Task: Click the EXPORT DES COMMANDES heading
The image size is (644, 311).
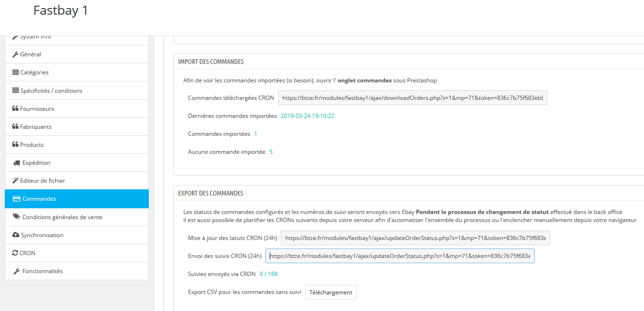Action: (x=211, y=194)
